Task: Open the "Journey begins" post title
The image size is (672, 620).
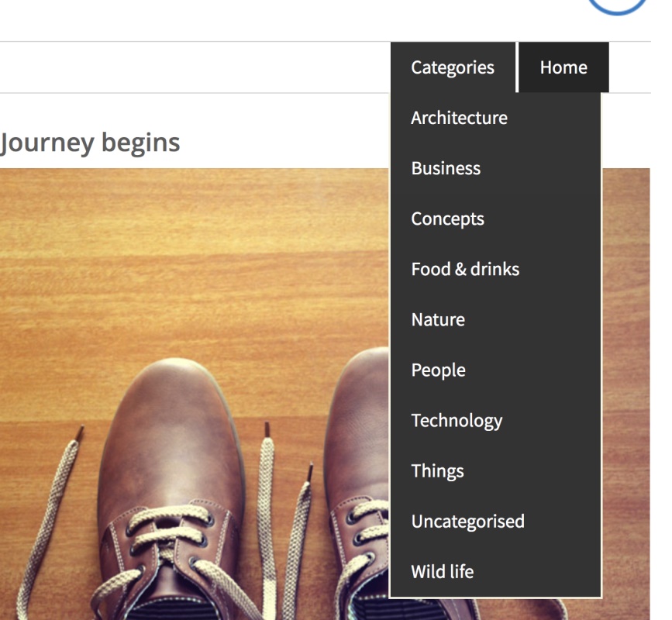Action: pos(90,143)
